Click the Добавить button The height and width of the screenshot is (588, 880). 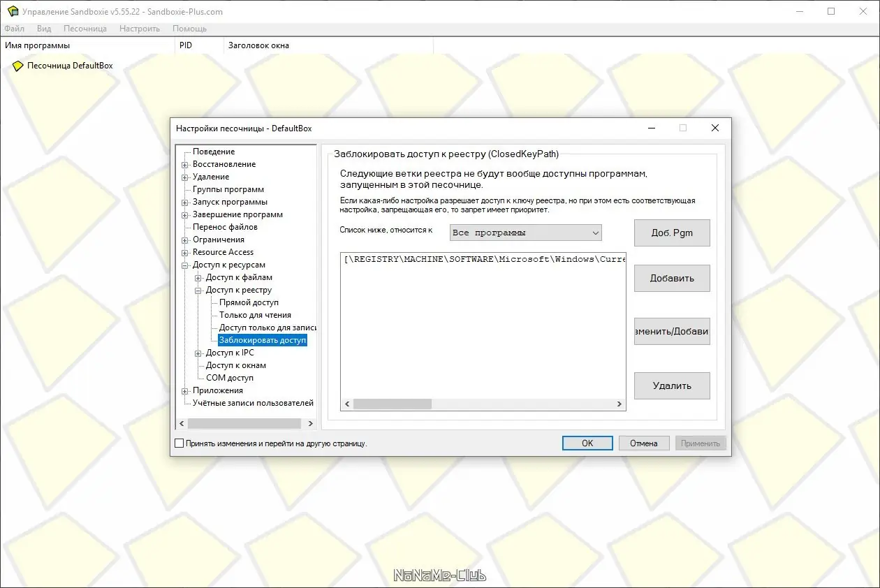click(672, 278)
